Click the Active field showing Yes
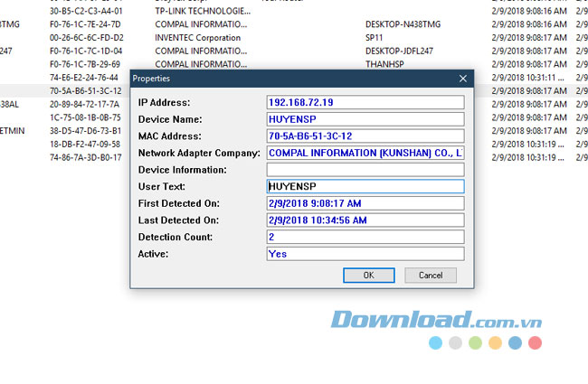Viewport: 588px width, 384px height. [x=365, y=254]
